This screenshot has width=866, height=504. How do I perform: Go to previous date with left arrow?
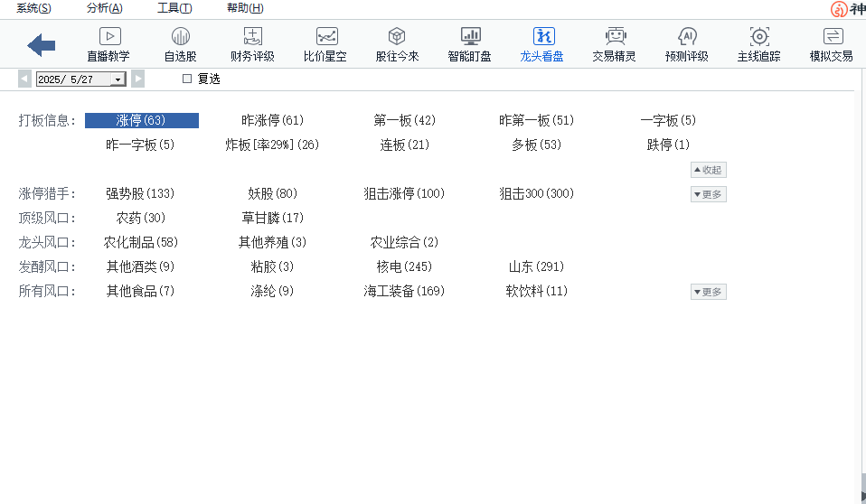[24, 79]
